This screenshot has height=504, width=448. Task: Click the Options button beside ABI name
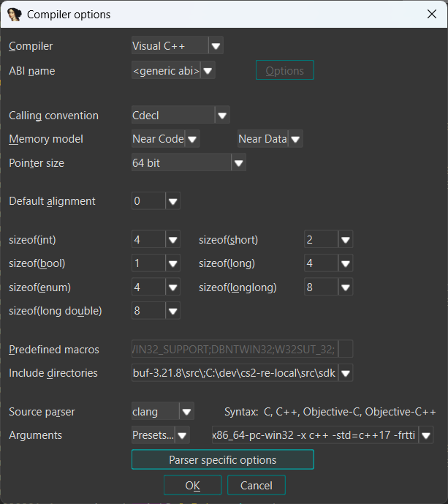point(284,70)
